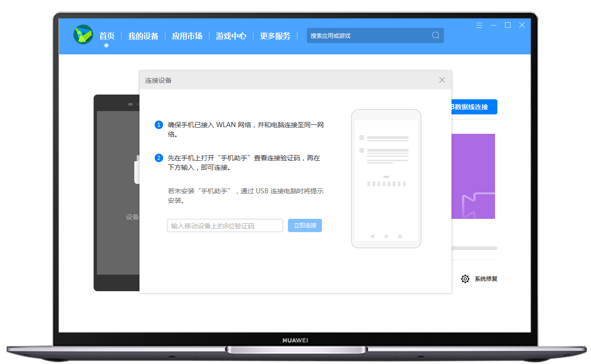The image size is (591, 364).
Task: Open the 应用市场 tab
Action: pos(187,36)
